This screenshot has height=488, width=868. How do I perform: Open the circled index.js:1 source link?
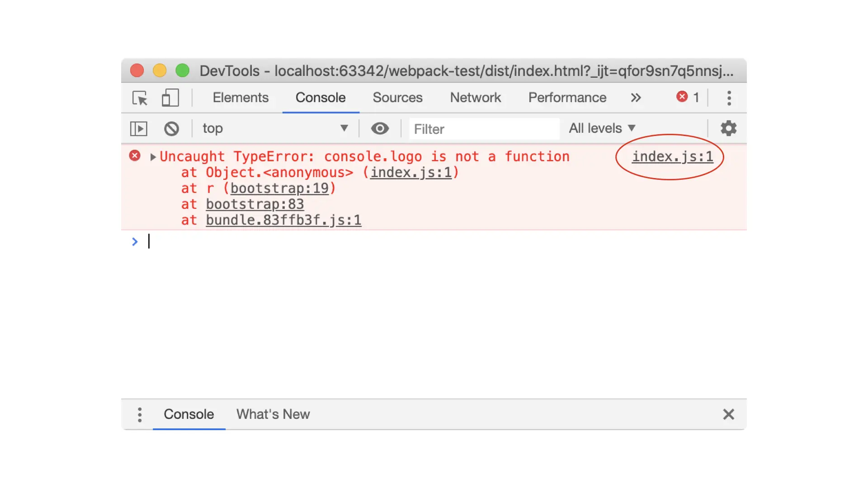672,157
